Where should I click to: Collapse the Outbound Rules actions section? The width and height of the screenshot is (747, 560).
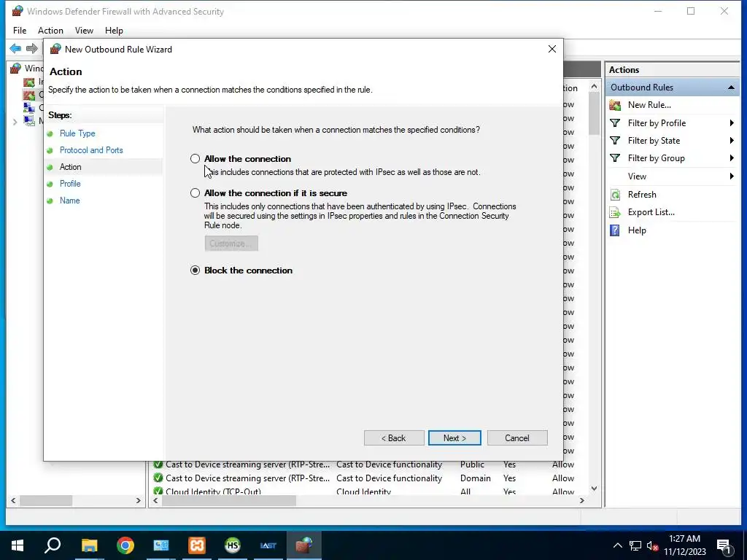coord(731,87)
